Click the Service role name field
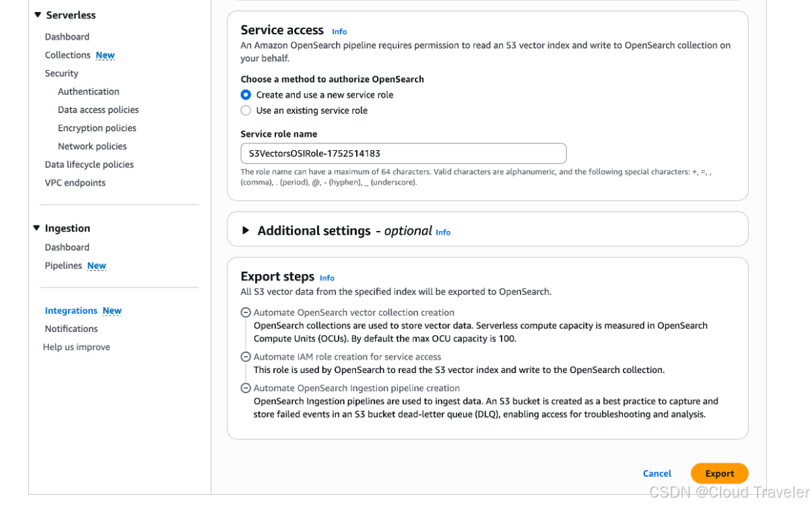 click(403, 154)
